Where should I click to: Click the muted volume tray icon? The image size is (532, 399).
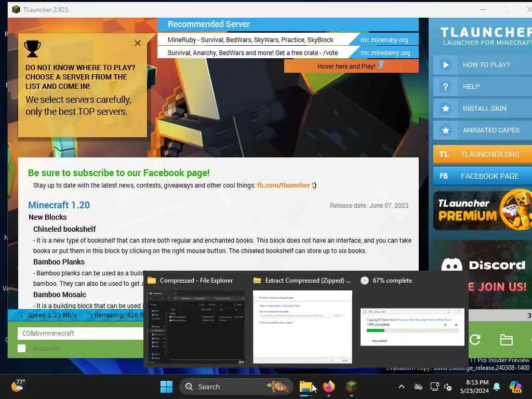point(448,387)
